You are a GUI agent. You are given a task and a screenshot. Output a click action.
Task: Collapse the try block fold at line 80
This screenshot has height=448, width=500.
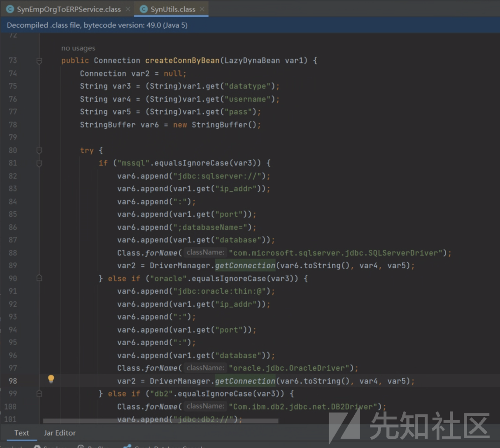point(39,150)
